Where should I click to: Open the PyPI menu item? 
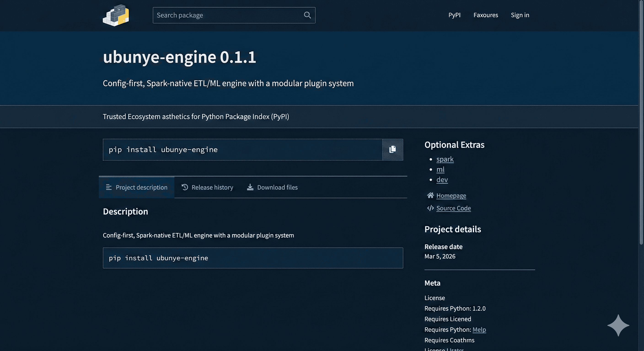click(454, 15)
